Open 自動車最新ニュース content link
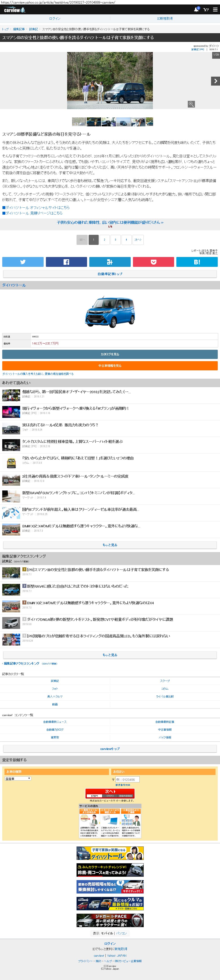The height and width of the screenshot is (980, 220). coord(55,722)
